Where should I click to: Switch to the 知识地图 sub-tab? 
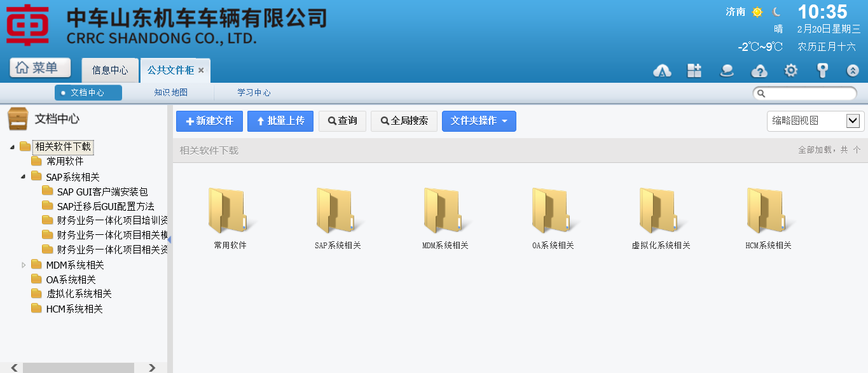[x=170, y=93]
